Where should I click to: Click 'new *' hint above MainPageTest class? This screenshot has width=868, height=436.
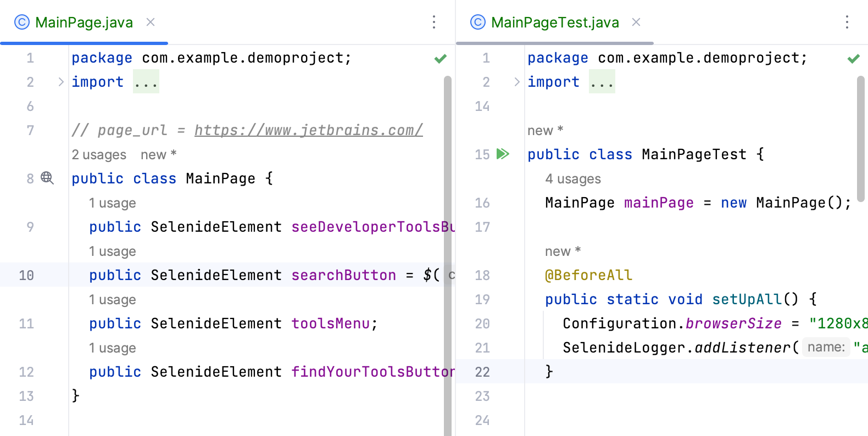pos(545,131)
